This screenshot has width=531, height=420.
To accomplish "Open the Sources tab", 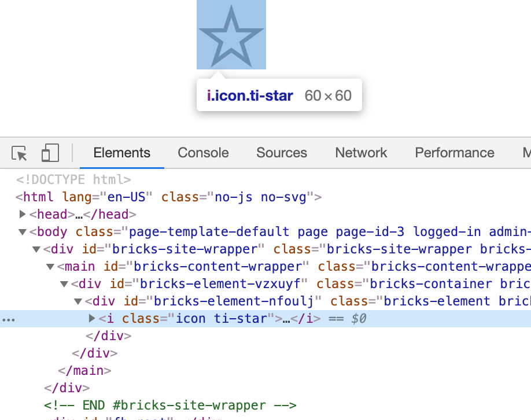I will click(282, 153).
